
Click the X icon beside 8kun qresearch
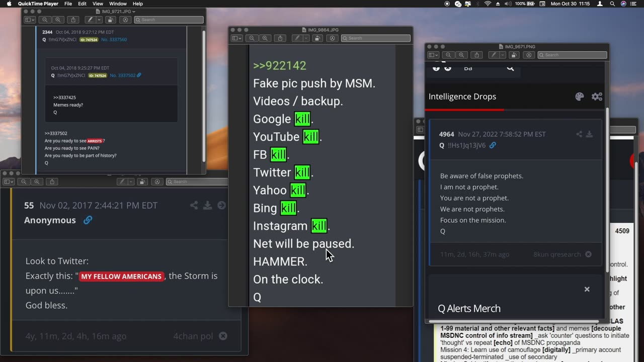click(588, 254)
